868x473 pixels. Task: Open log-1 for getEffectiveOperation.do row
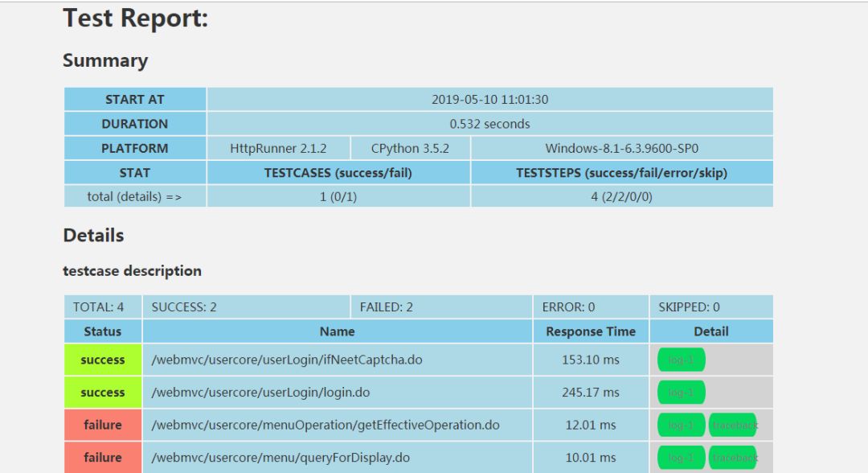[681, 426]
